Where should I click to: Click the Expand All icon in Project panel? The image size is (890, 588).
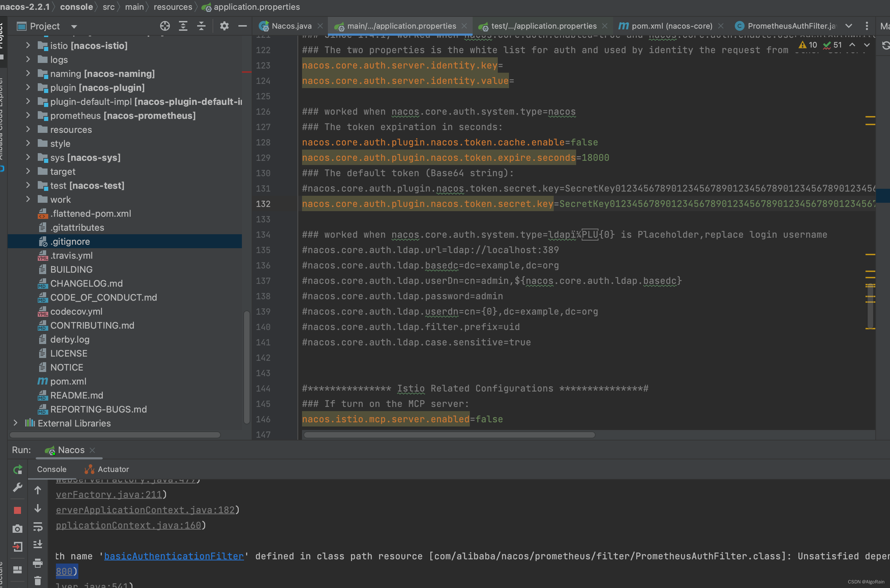183,26
